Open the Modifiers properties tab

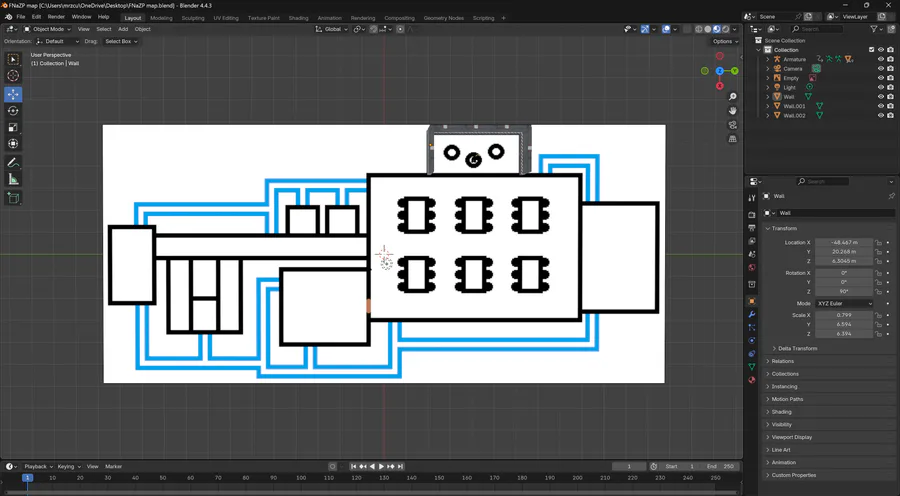pos(752,315)
